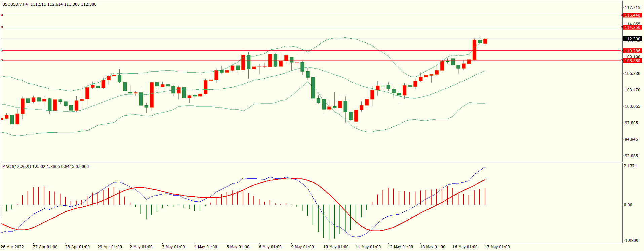644x251 pixels.
Task: Click the tall red breakout candle before 17 May
Action: point(474,50)
